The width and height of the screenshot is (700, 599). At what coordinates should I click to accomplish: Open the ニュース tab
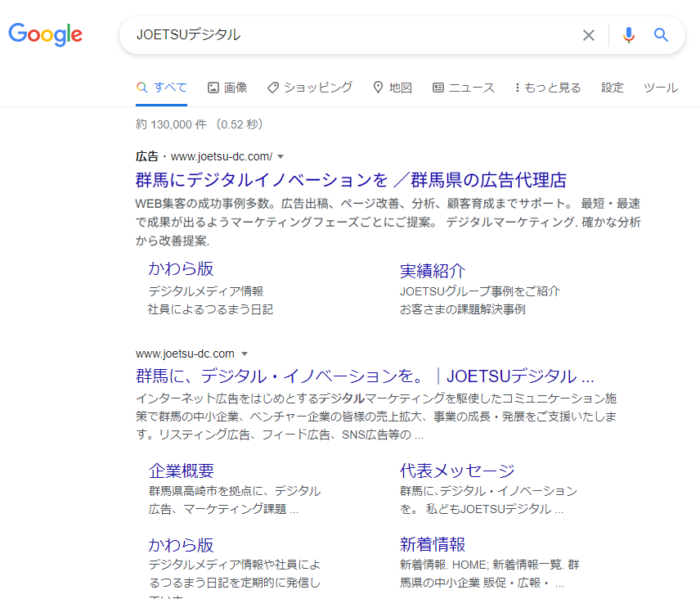464,88
